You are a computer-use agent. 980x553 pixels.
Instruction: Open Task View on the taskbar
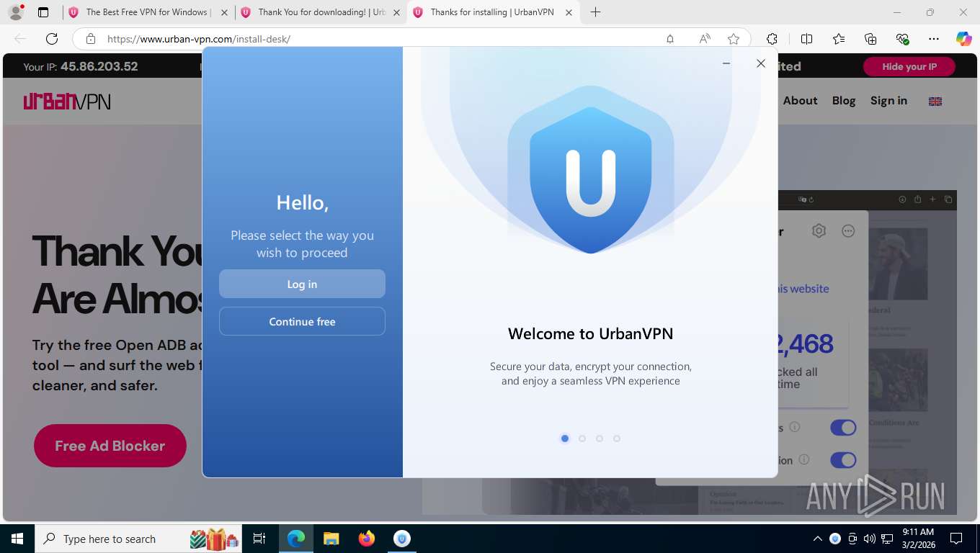point(259,539)
